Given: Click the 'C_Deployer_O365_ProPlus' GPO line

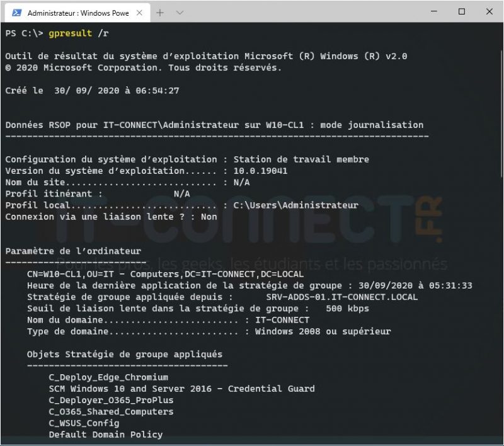Looking at the screenshot, I should (112, 400).
